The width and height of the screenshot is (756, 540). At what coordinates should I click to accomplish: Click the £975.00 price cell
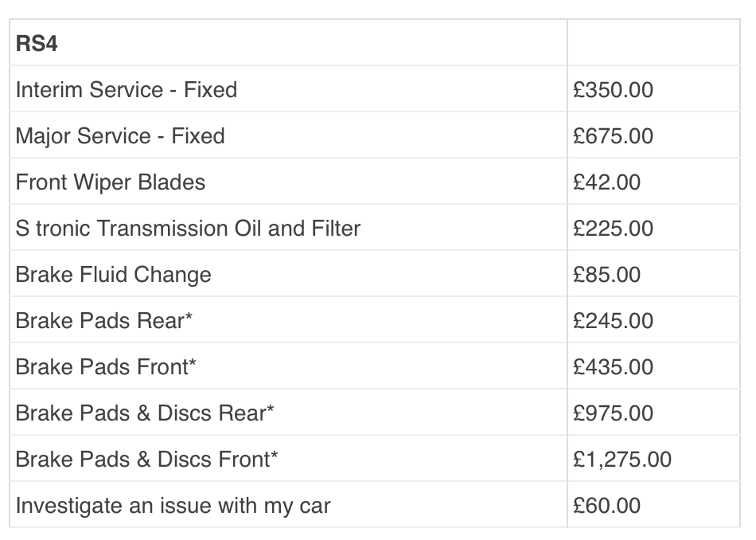point(613,413)
